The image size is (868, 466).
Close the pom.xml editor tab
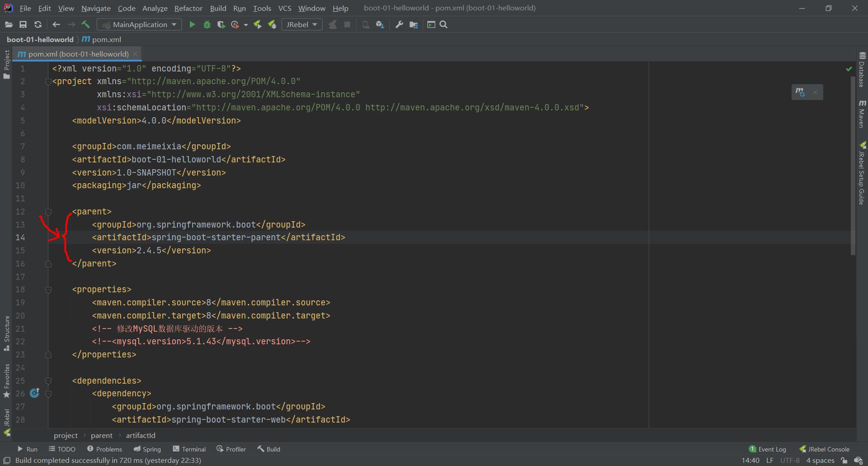point(135,54)
